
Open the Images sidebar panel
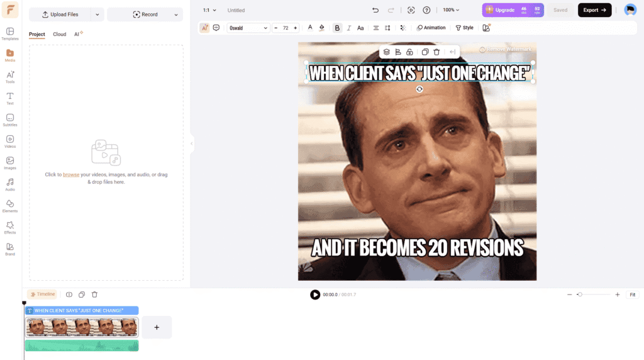point(10,163)
